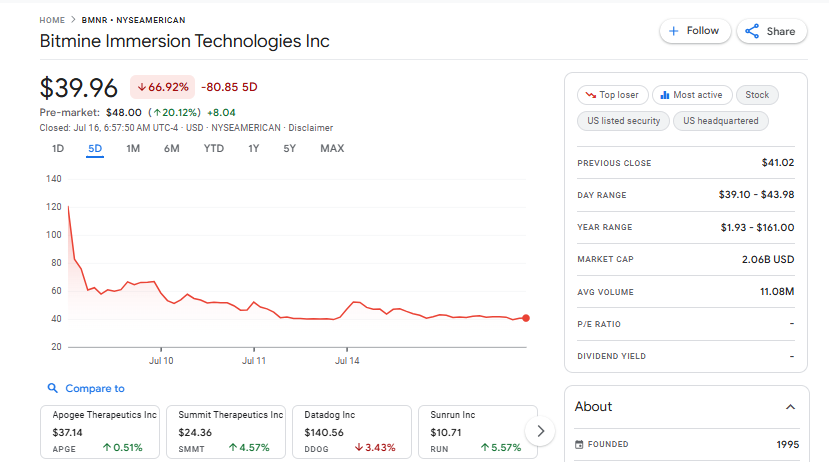Click US listed security chip
This screenshot has height=462, width=829.
(x=623, y=121)
